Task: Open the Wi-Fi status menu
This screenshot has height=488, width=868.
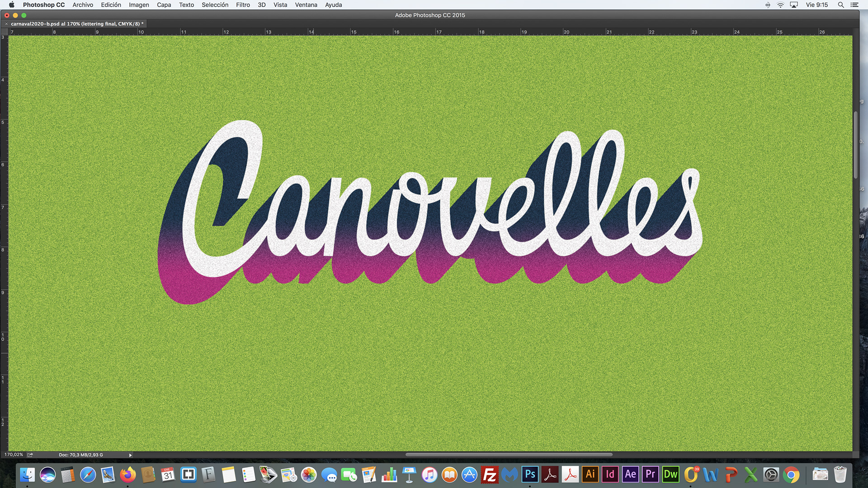Action: point(781,5)
